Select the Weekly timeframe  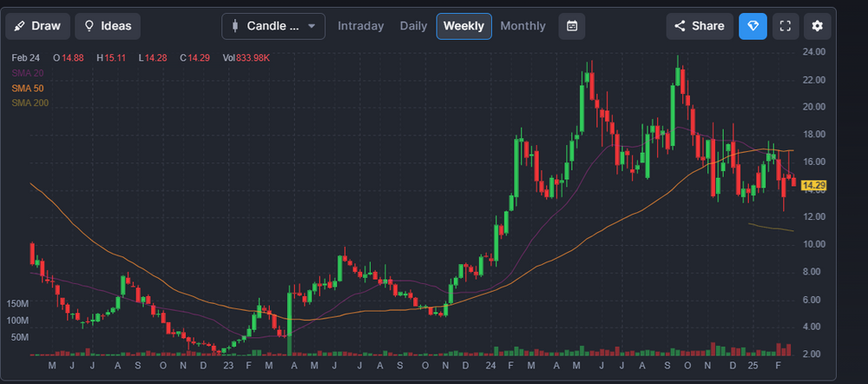point(464,26)
